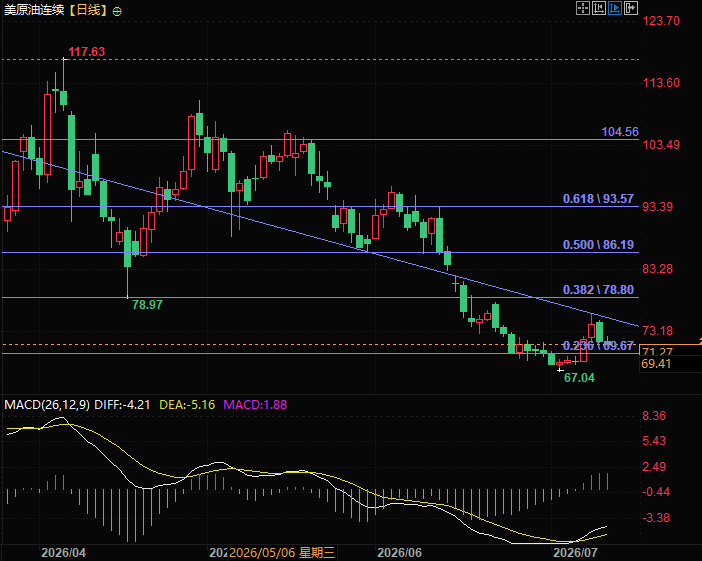Click the 117.63 high price marker
The height and width of the screenshot is (561, 702).
click(x=86, y=51)
